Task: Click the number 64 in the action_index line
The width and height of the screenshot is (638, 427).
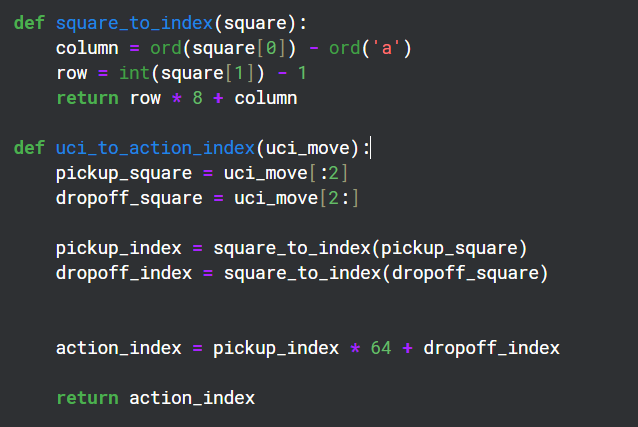Action: pyautogui.click(x=380, y=348)
